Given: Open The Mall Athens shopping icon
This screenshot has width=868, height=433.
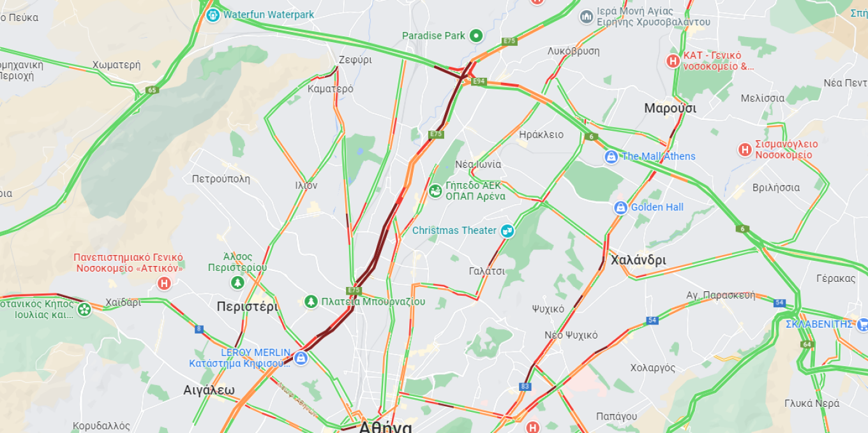Looking at the screenshot, I should click(x=611, y=156).
